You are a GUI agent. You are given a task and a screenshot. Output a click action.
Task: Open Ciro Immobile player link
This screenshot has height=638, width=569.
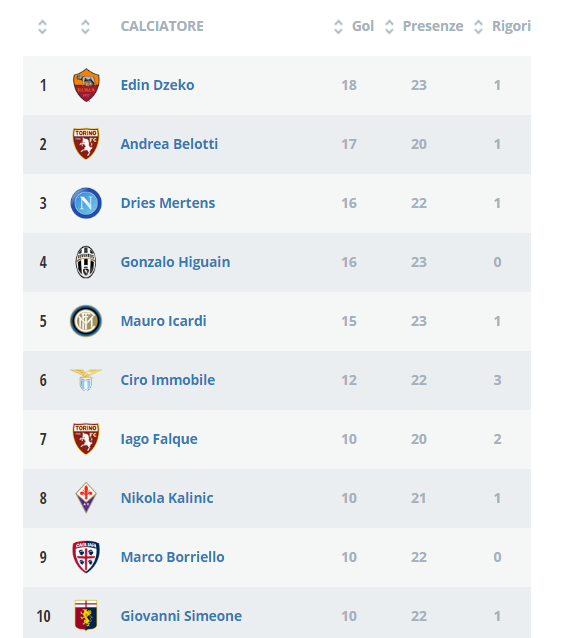168,380
